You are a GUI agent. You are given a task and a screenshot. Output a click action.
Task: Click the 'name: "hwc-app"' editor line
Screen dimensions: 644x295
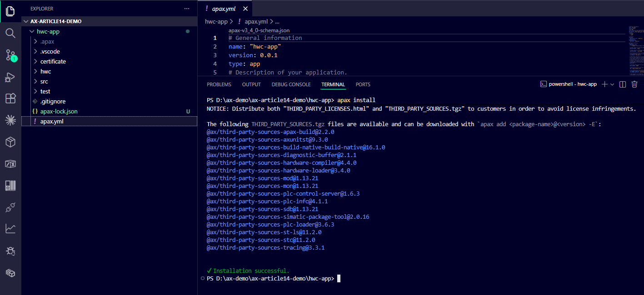click(x=255, y=47)
